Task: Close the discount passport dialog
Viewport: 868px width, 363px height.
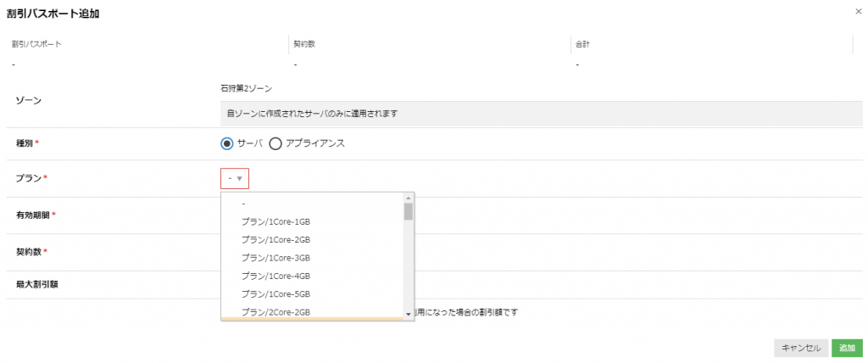Action: pyautogui.click(x=860, y=10)
